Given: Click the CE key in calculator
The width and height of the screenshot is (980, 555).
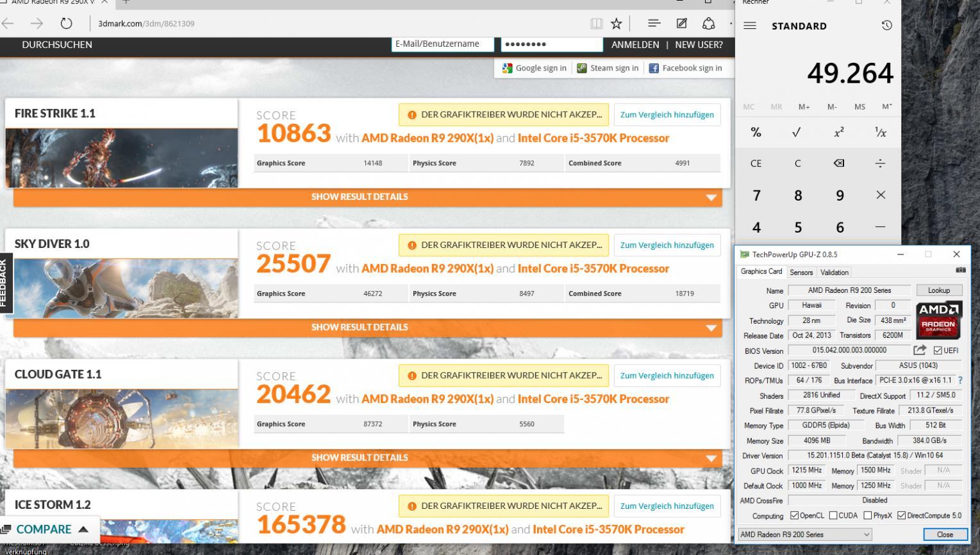Looking at the screenshot, I should click(x=756, y=163).
